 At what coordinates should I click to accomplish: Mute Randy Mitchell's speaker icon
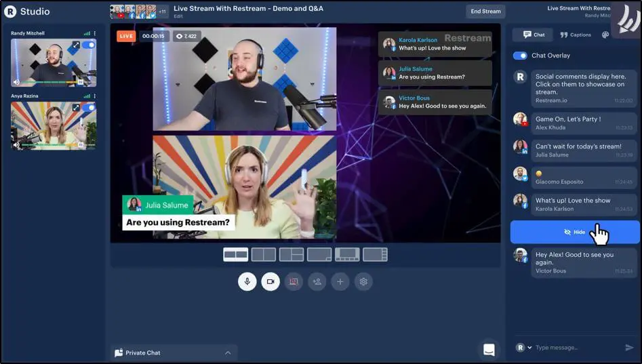[x=16, y=82]
